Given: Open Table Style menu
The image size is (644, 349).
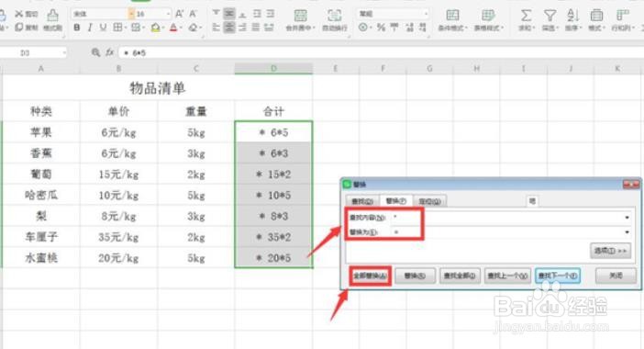Looking at the screenshot, I should click(x=488, y=20).
